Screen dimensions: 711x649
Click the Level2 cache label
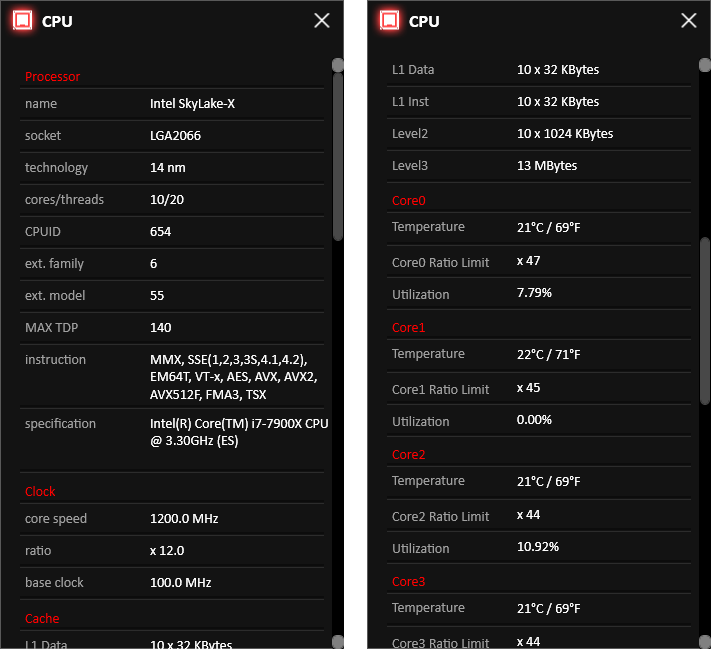click(410, 134)
